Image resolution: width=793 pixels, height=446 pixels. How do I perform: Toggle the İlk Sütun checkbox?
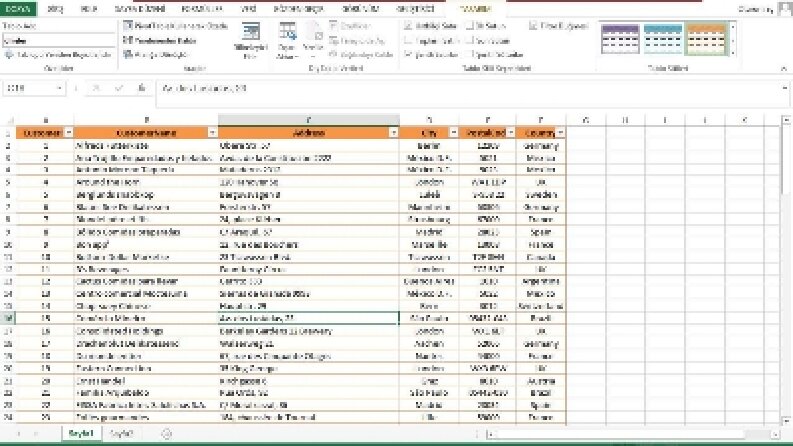click(469, 25)
